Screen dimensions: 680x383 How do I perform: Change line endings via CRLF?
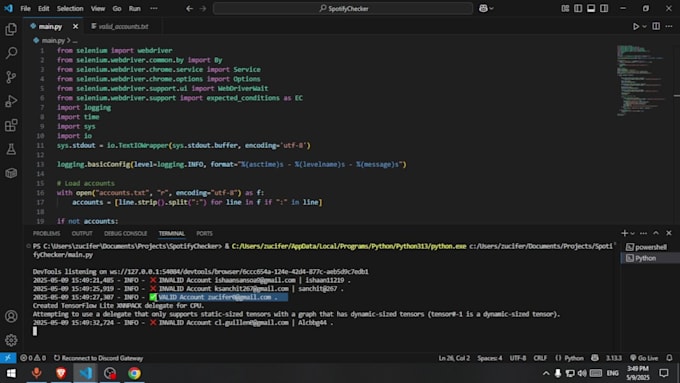click(540, 358)
